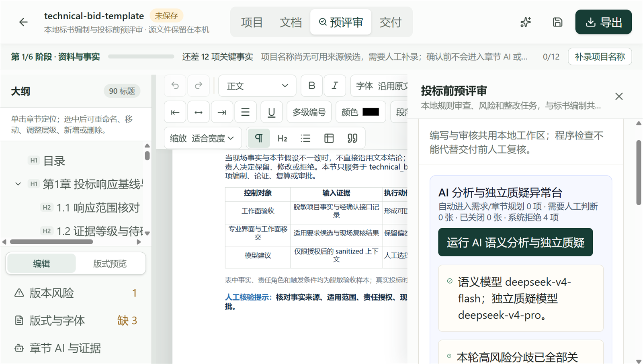The image size is (643, 364).
Task: Align paragraph to the right edge
Action: coord(222,112)
